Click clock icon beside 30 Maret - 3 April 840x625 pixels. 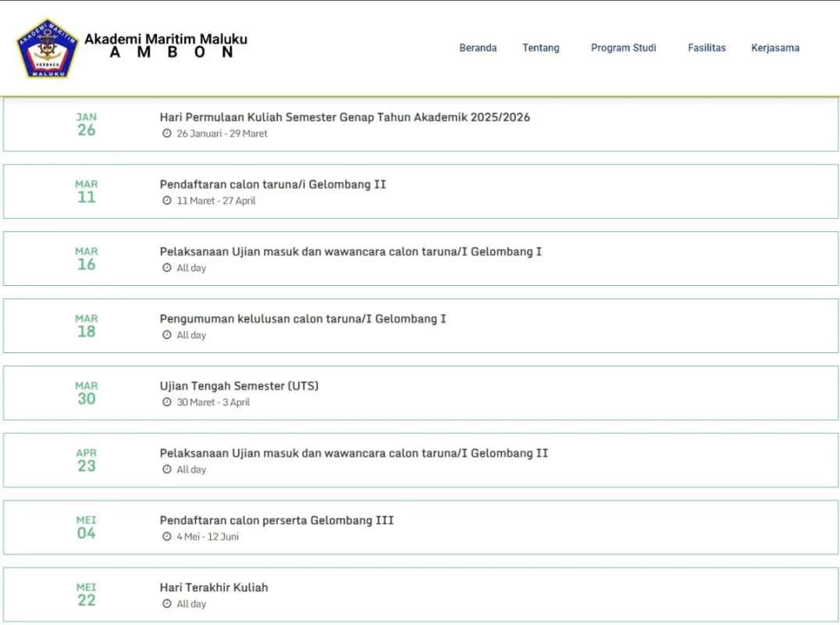(x=166, y=402)
